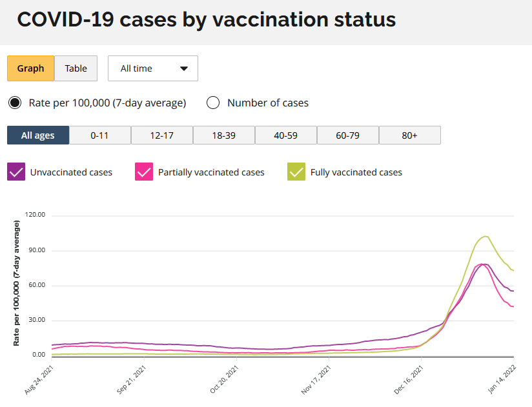
Task: Filter by ages 18-39
Action: click(x=224, y=135)
